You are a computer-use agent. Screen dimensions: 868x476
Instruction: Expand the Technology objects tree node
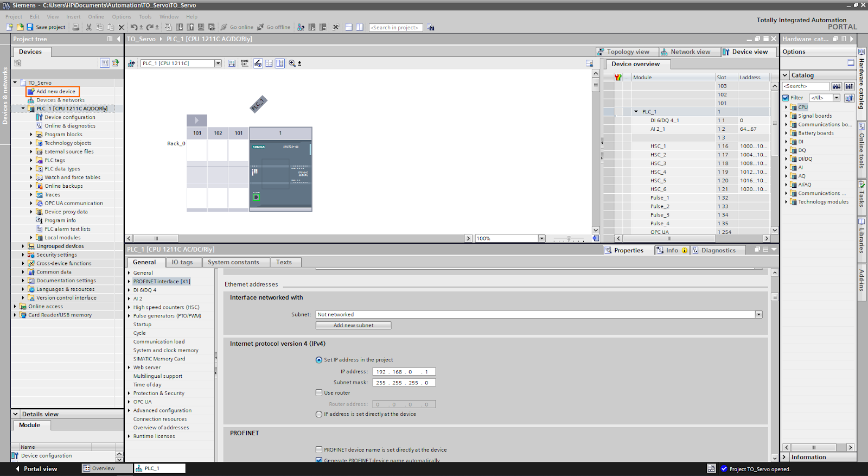pos(31,143)
